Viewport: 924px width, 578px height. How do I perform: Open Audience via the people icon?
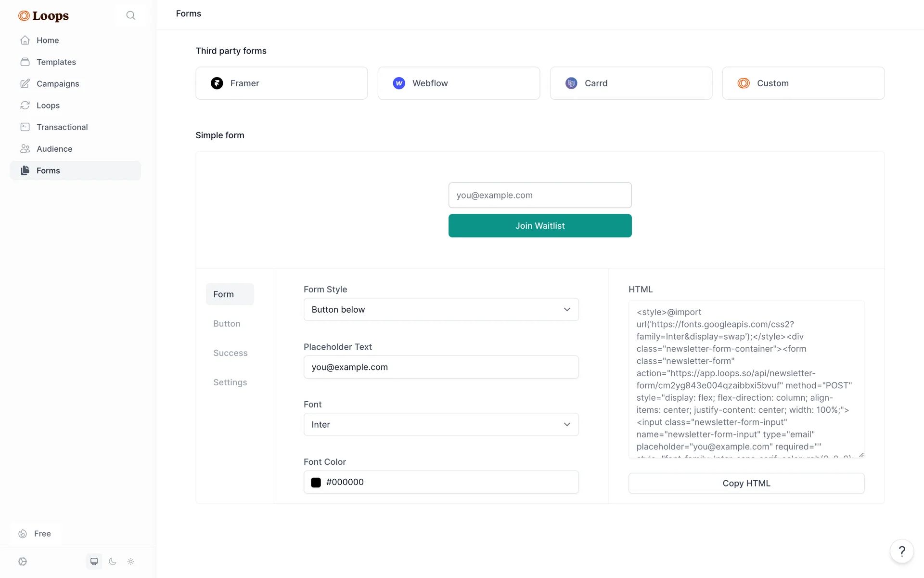point(25,149)
